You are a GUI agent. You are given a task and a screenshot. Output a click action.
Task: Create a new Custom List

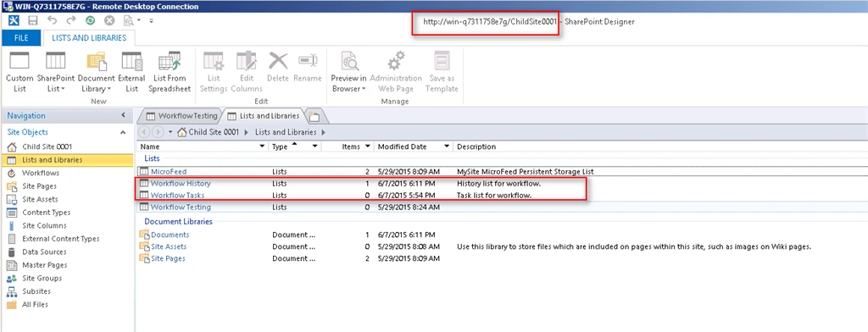point(20,72)
